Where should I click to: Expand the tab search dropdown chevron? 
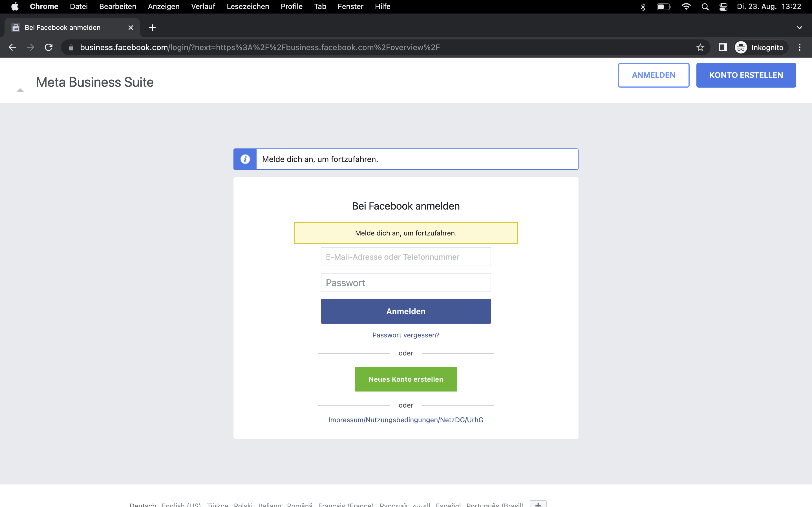pos(800,28)
